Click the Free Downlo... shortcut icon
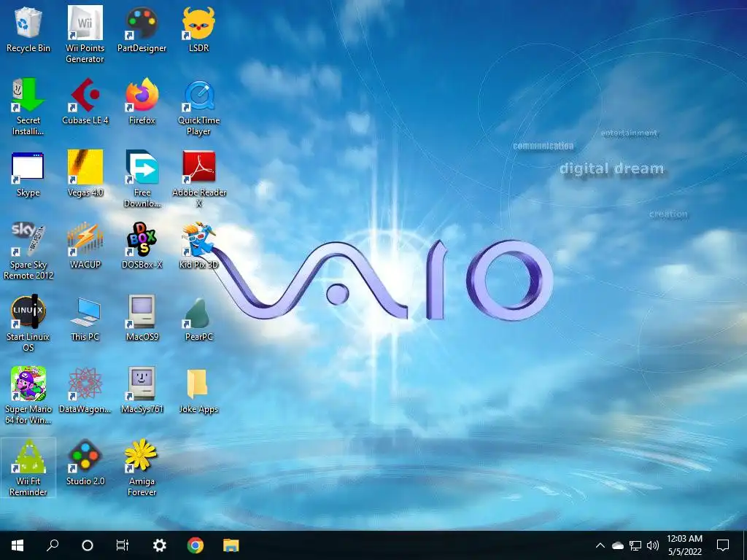This screenshot has height=560, width=747. (x=142, y=167)
